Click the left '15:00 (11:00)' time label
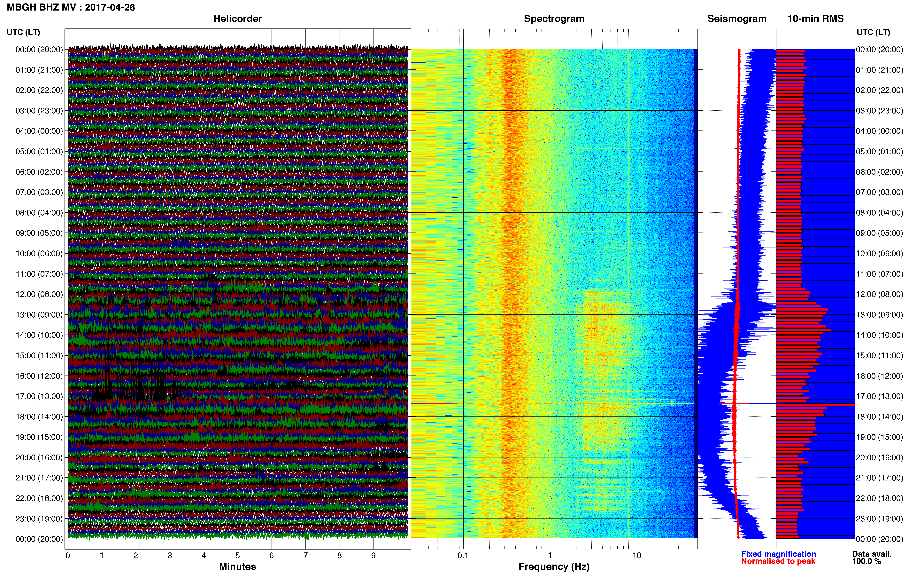This screenshot has height=578, width=924. 39,355
